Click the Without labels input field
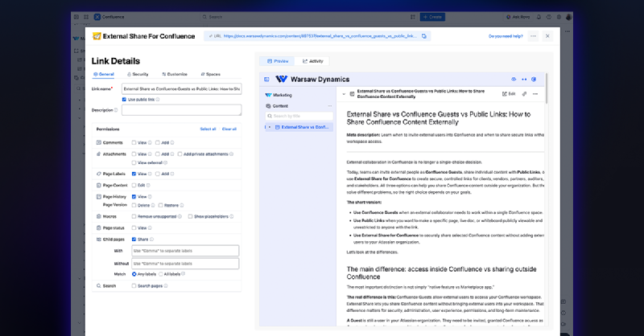 [x=185, y=264]
